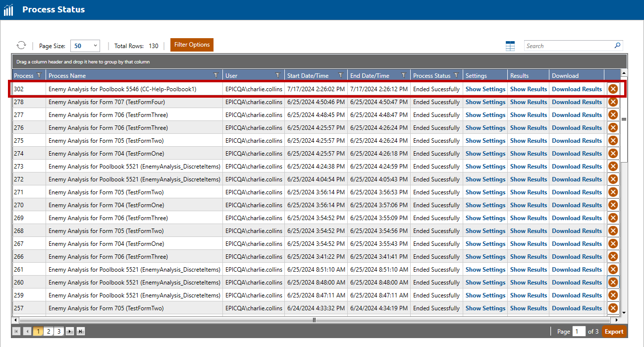This screenshot has width=644, height=347.
Task: Click the orange delete icon for process 302
Action: click(x=613, y=89)
